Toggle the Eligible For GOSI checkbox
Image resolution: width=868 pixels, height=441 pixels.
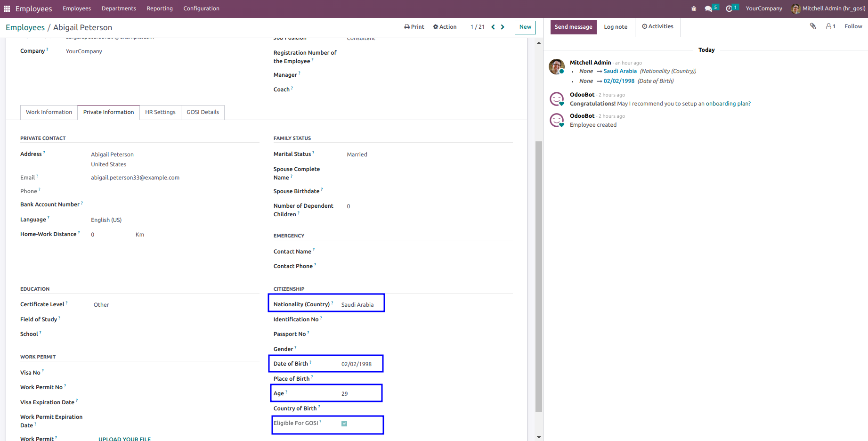click(344, 424)
